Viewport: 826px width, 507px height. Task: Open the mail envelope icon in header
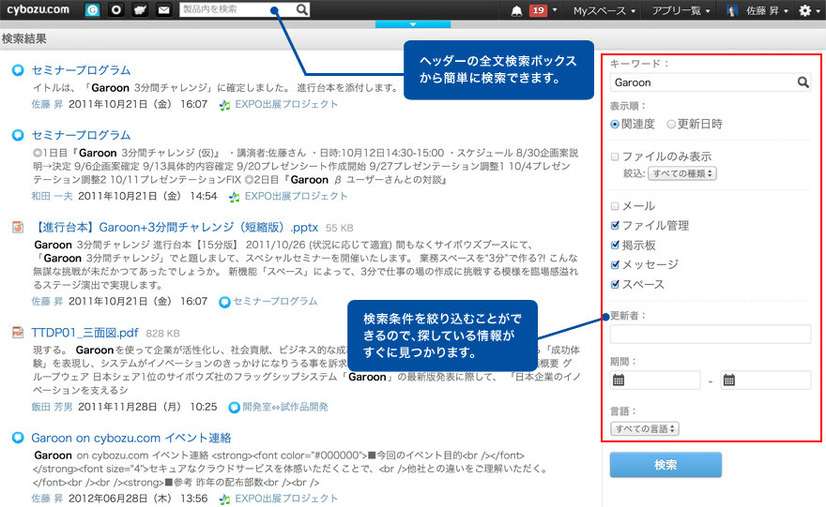164,10
